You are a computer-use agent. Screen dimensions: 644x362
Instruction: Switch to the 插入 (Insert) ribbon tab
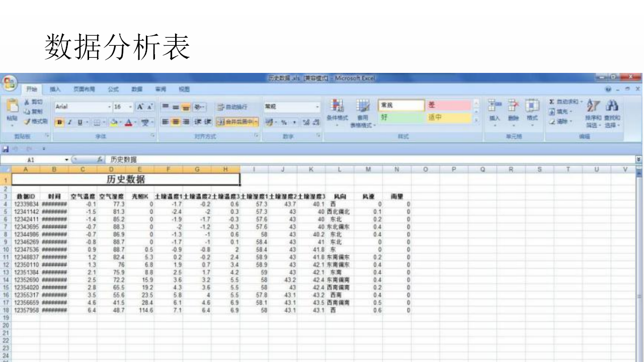(55, 89)
